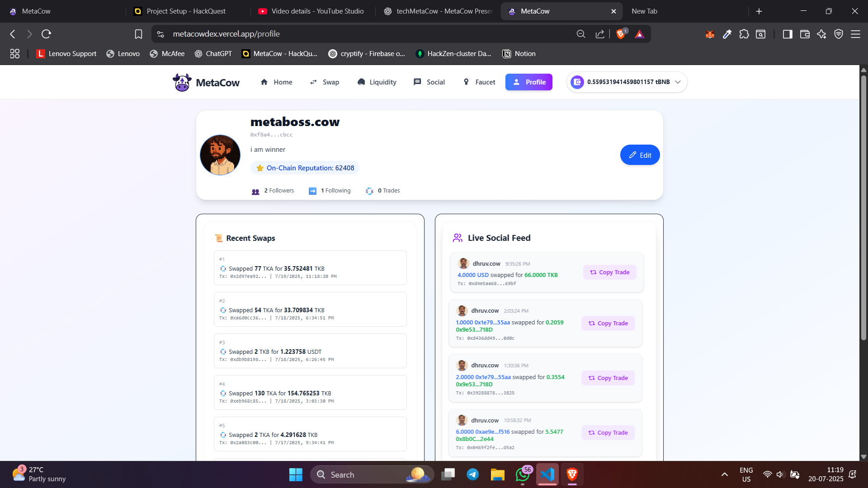Click the MetaCow cow logo
The image size is (868, 488).
click(x=182, y=82)
